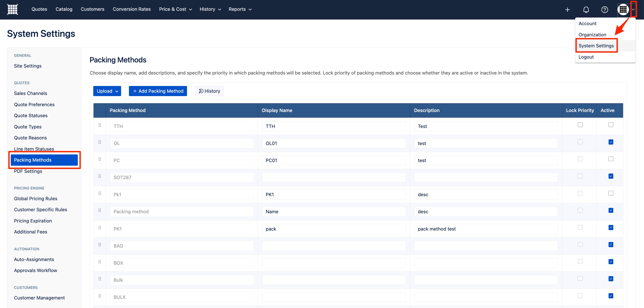Click the grid logo in the navbar
Screen dimensions: 644x308
[x=13, y=9]
